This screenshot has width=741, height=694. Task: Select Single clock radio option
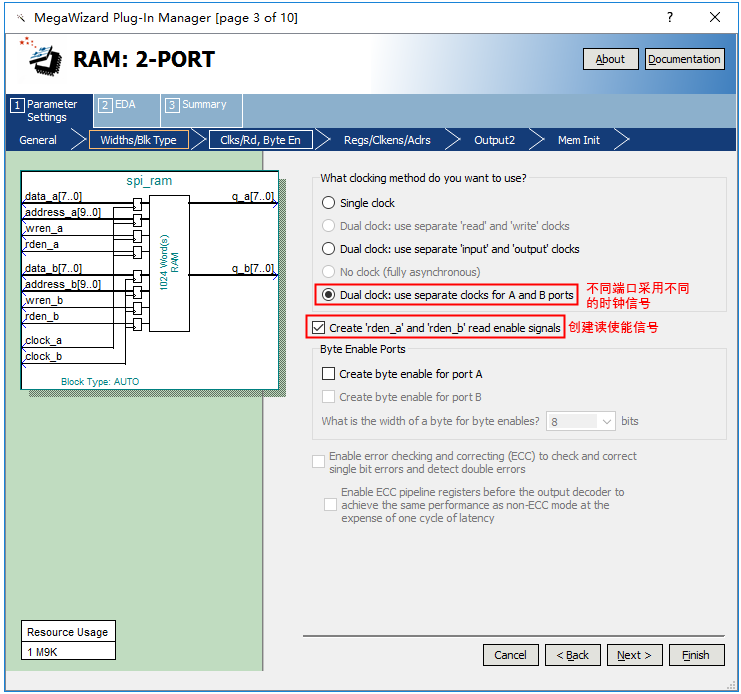coord(329,203)
